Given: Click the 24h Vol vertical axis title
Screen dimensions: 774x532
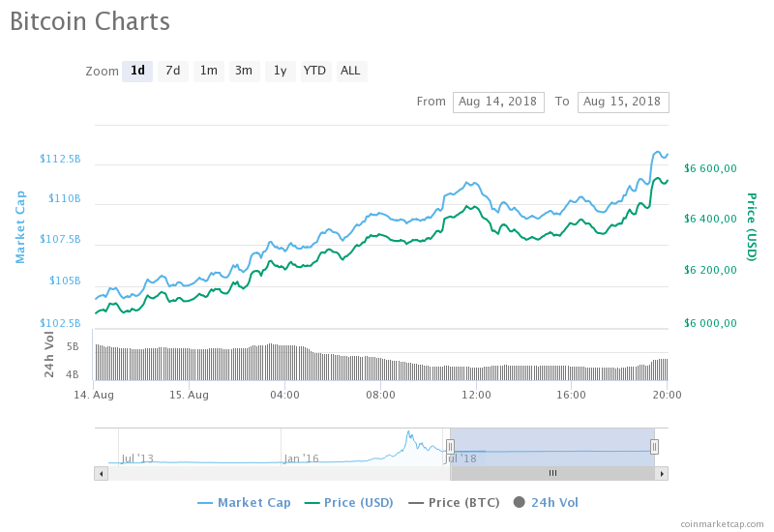Looking at the screenshot, I should [x=49, y=355].
